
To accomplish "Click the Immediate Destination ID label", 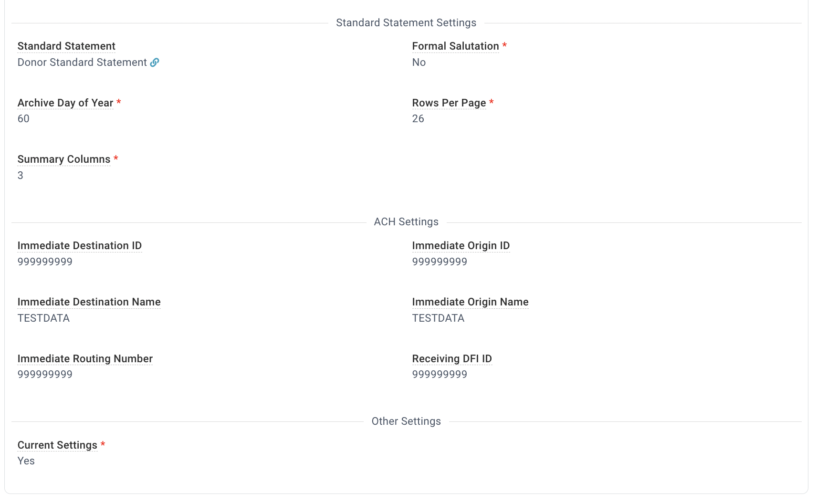I will [x=80, y=246].
